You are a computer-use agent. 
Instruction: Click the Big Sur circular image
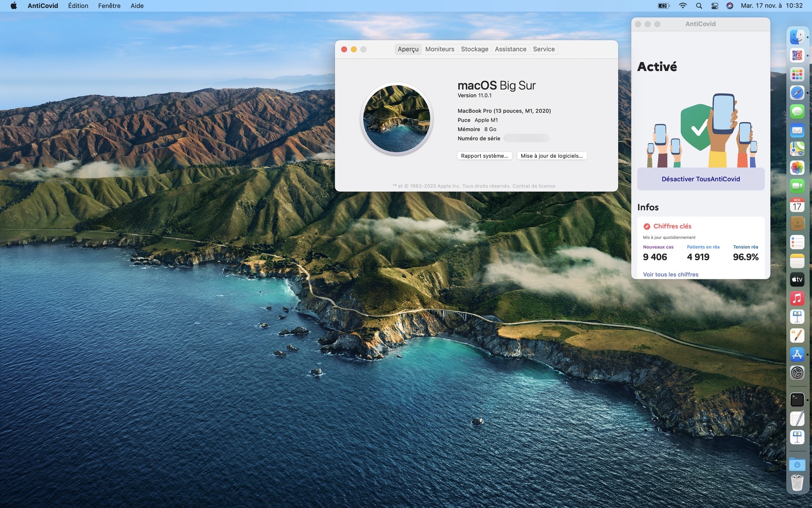(397, 119)
